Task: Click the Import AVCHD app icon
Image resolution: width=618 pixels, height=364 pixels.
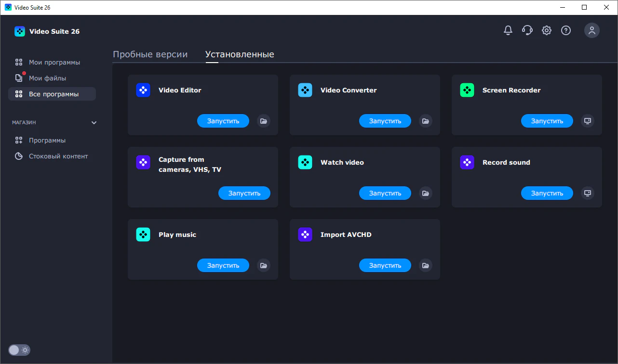Action: [305, 234]
